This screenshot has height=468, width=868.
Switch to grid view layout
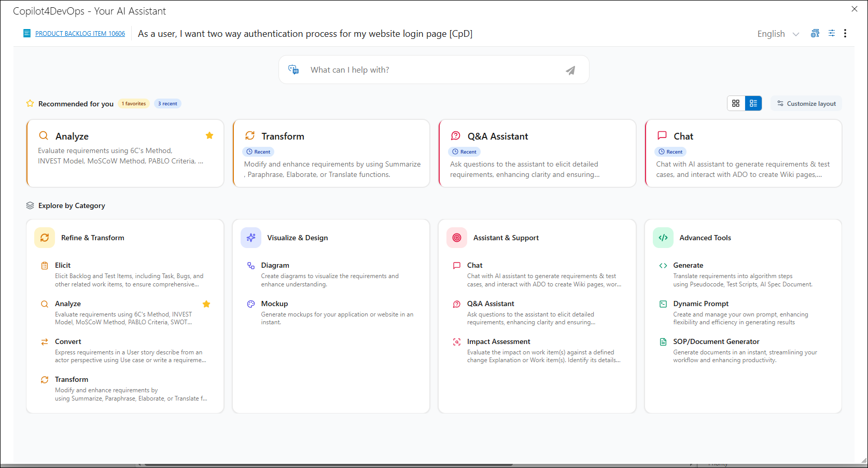click(x=736, y=103)
